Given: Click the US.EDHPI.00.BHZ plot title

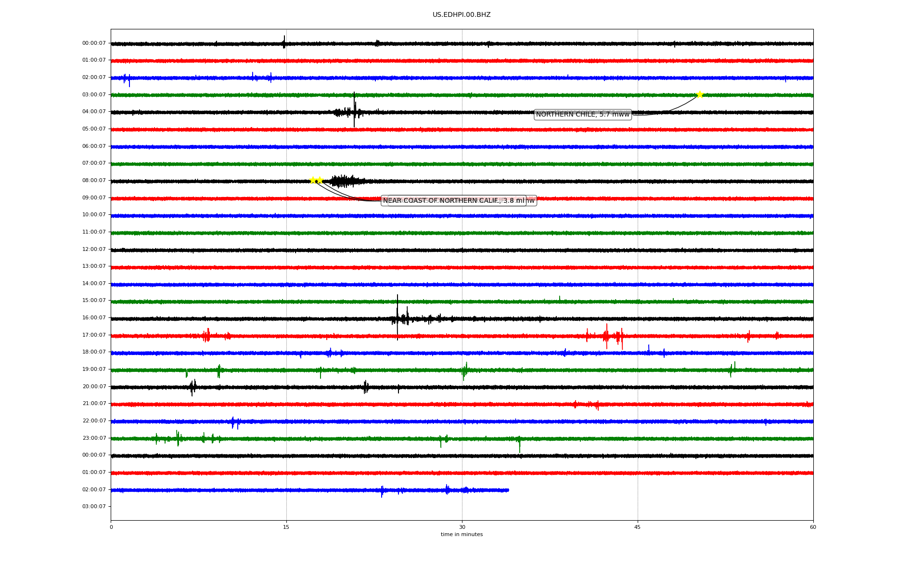Looking at the screenshot, I should point(462,15).
